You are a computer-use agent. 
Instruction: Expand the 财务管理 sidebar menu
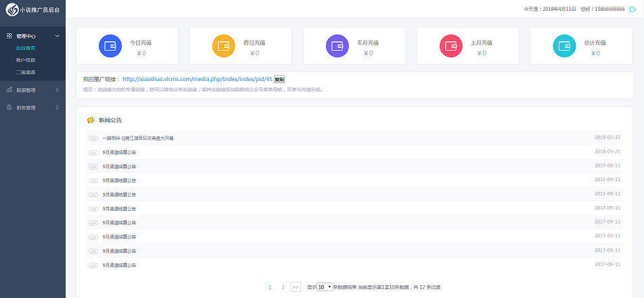[x=32, y=107]
